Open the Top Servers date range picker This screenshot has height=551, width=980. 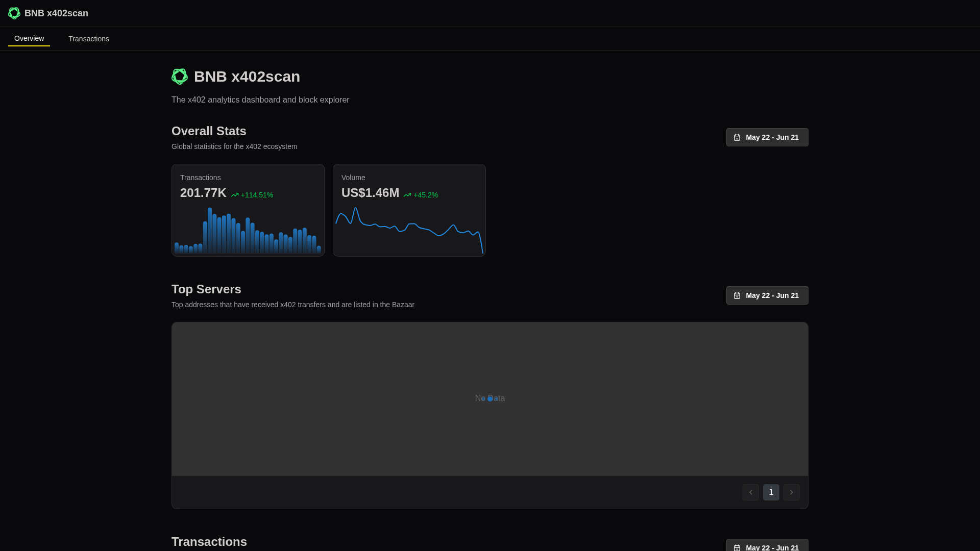click(767, 295)
